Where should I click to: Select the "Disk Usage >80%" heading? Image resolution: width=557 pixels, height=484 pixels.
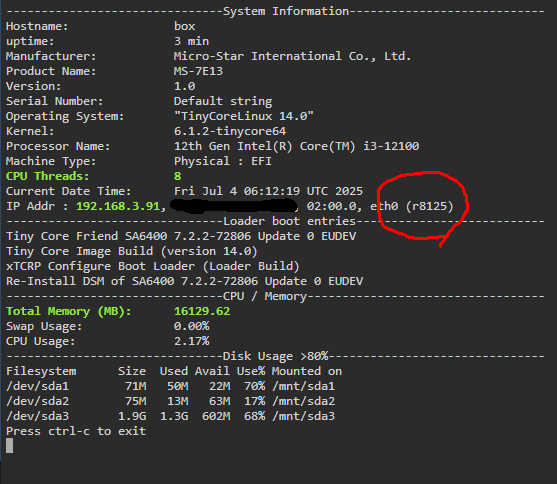(x=275, y=356)
